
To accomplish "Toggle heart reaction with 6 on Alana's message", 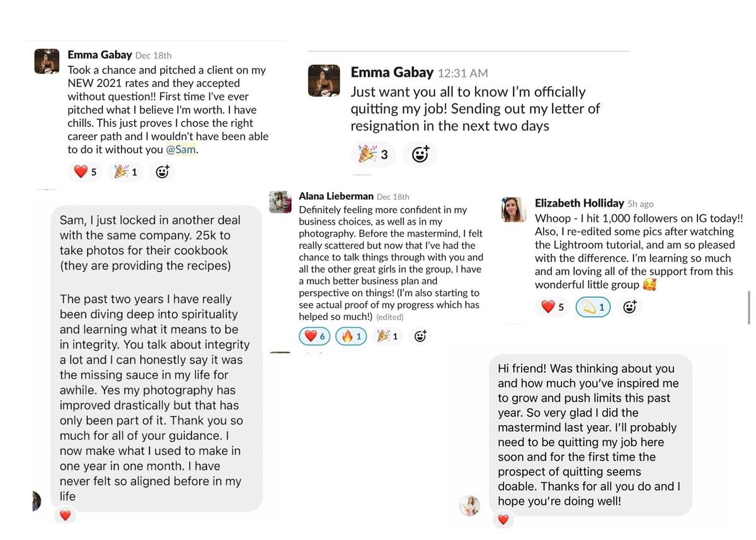I will tap(314, 336).
